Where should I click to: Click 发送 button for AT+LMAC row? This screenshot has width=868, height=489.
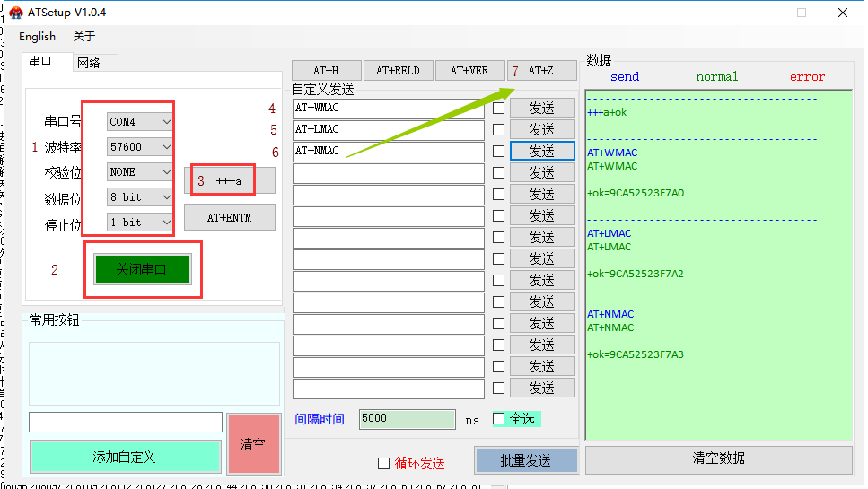tap(541, 129)
